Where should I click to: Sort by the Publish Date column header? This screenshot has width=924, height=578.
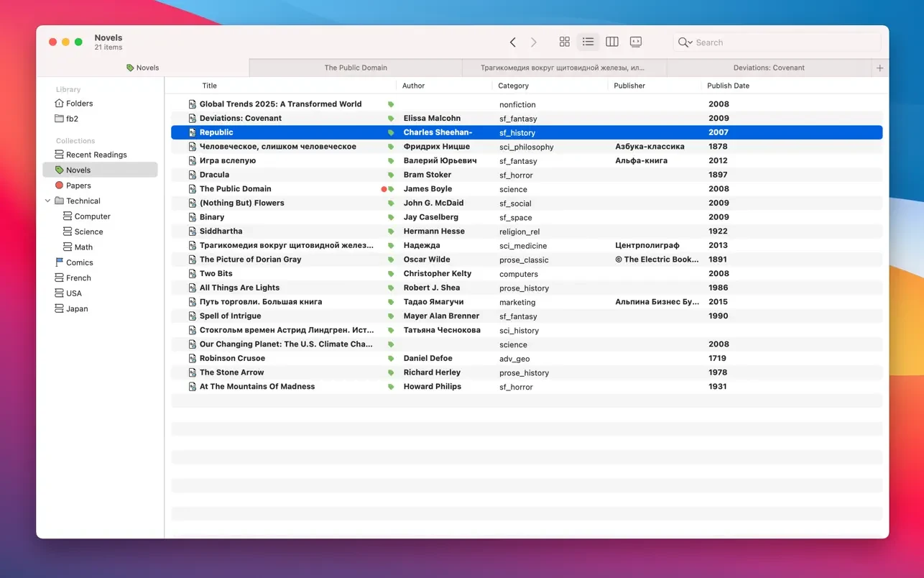[728, 86]
